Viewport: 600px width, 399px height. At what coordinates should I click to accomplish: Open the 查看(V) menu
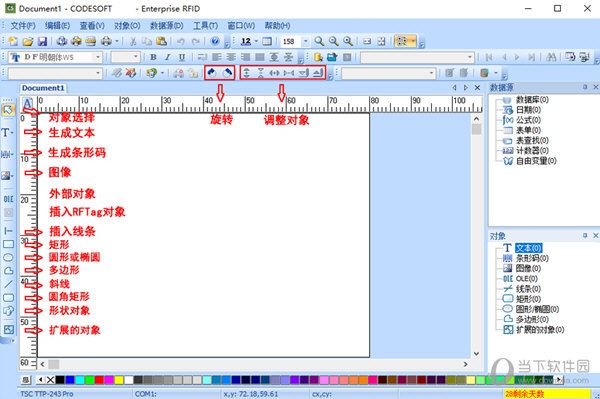click(x=92, y=26)
